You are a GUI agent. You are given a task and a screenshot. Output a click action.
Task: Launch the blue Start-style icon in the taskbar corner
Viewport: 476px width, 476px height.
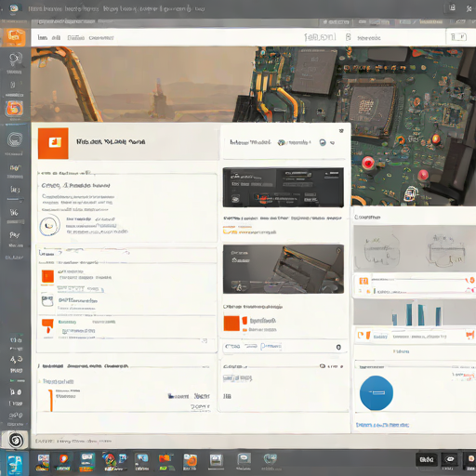tap(15, 464)
